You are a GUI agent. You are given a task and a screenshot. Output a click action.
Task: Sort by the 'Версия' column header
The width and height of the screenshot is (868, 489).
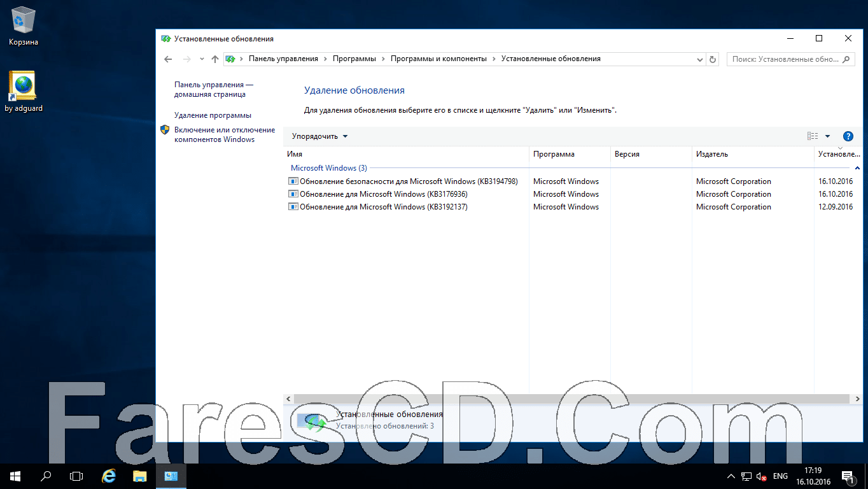[651, 154]
